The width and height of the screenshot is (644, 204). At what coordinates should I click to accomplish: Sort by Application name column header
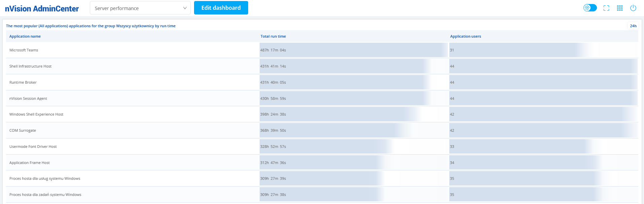(x=25, y=36)
